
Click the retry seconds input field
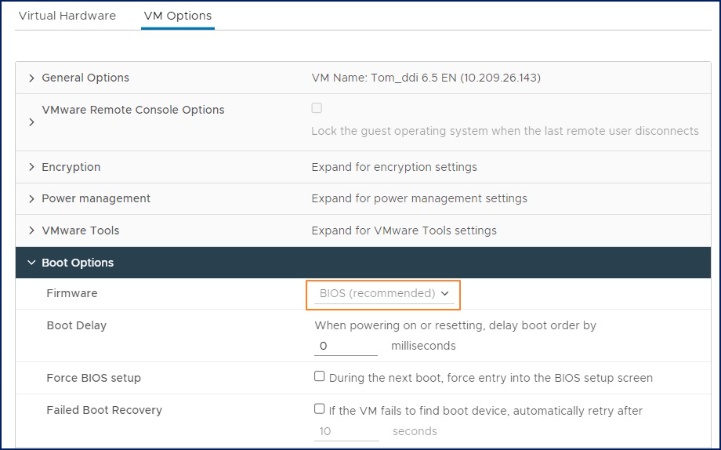tap(346, 432)
